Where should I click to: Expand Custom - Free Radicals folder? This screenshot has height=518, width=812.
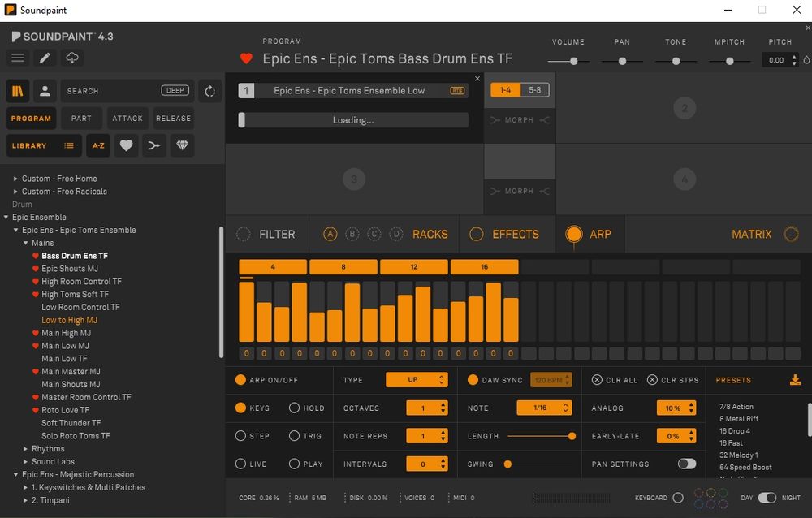15,192
